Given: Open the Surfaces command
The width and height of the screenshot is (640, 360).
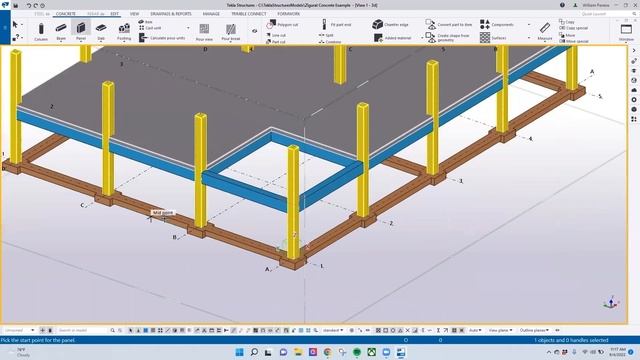Looking at the screenshot, I should point(493,38).
